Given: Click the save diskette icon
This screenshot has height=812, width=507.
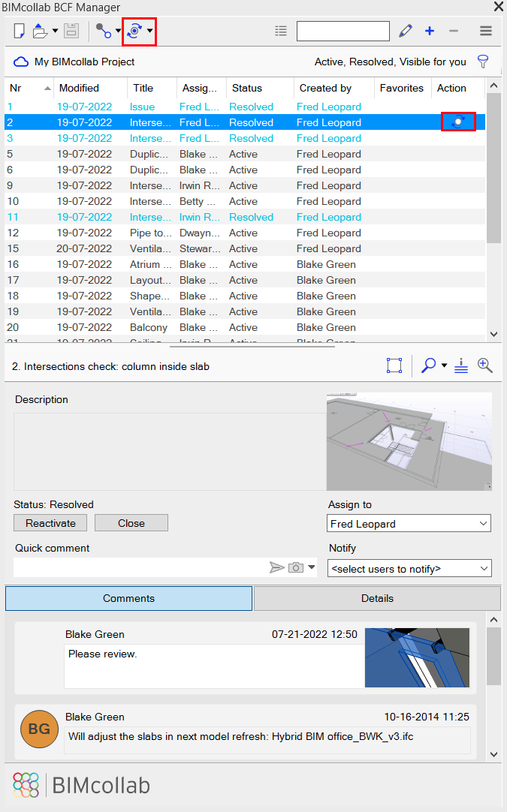Looking at the screenshot, I should click(71, 31).
